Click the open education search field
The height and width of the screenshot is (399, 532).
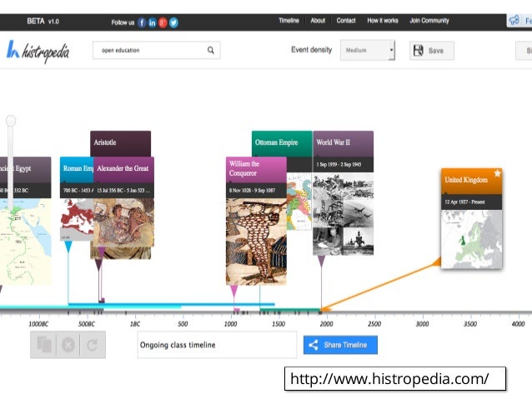[157, 50]
